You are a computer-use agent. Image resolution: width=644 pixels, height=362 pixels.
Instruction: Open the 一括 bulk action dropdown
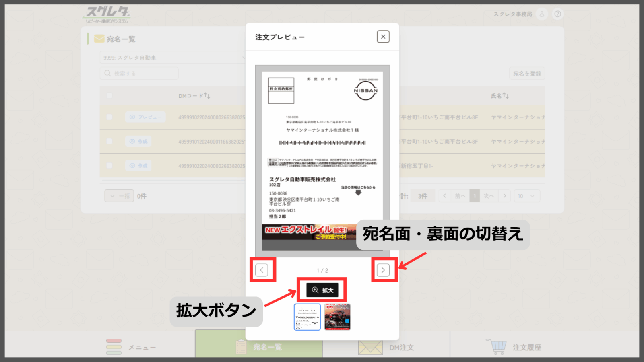point(119,196)
